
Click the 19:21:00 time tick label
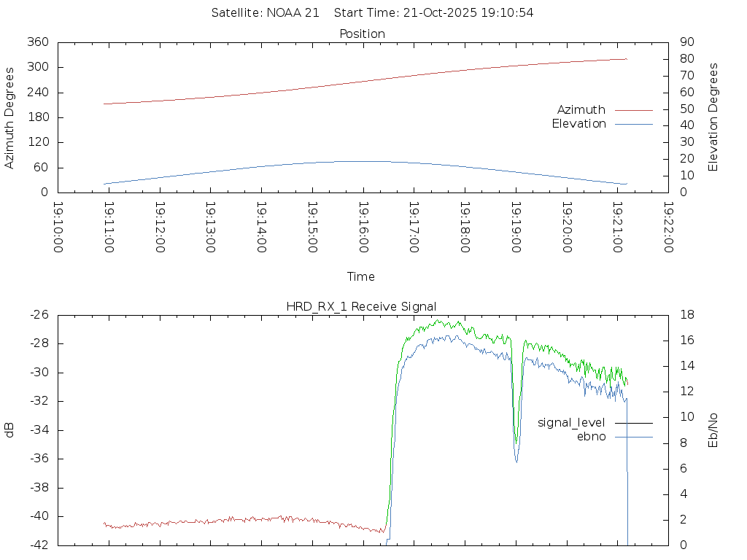point(618,227)
